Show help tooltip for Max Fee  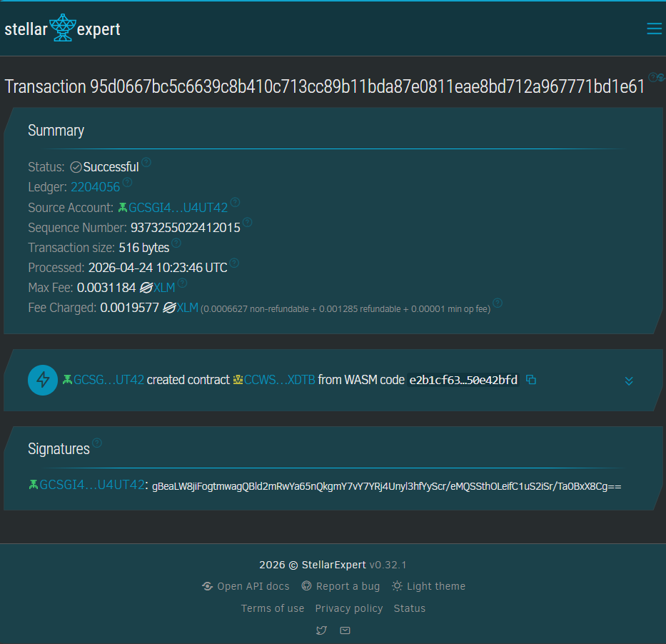[182, 283]
